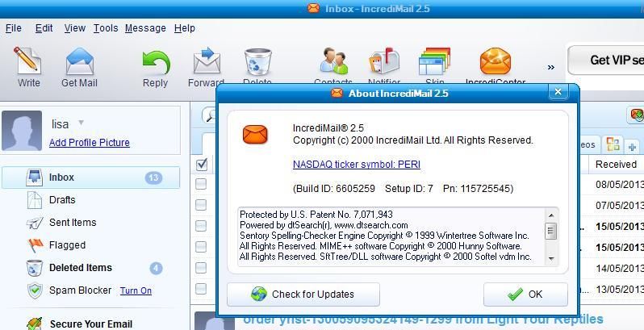This screenshot has height=330, width=644.
Task: Open the Skin chooser icon
Action: pyautogui.click(x=434, y=61)
